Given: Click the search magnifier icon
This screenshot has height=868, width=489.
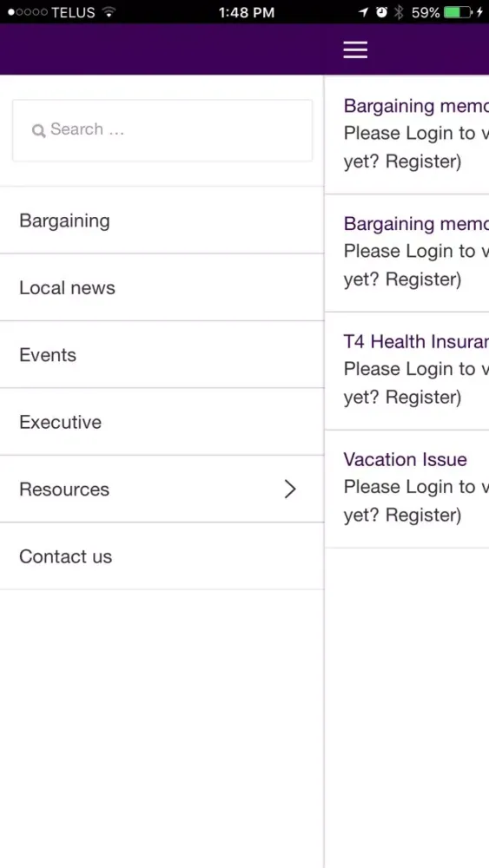Looking at the screenshot, I should 38,131.
